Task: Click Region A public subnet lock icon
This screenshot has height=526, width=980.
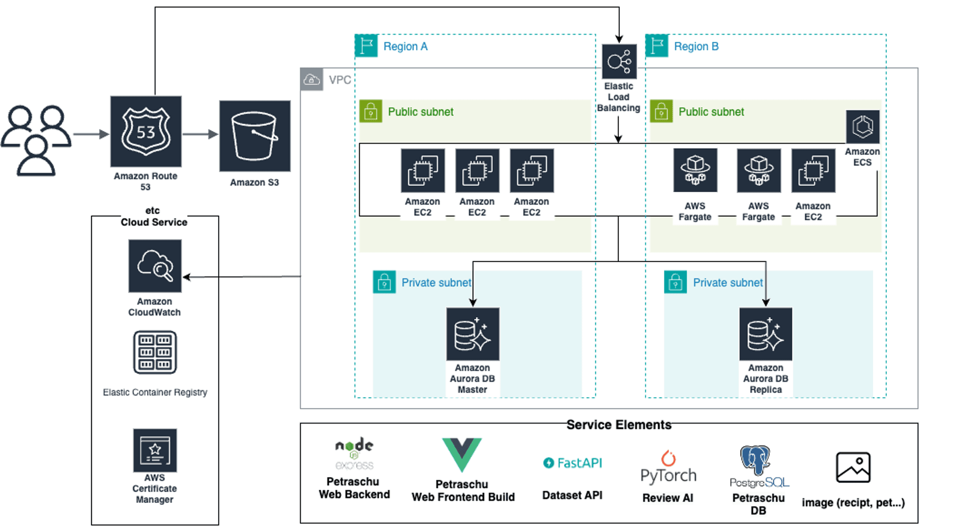Action: [371, 111]
